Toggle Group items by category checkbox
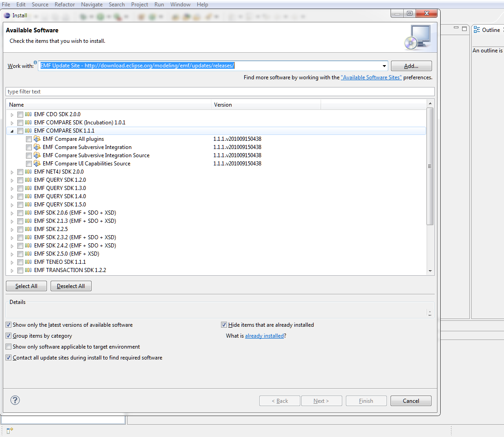 coord(9,336)
